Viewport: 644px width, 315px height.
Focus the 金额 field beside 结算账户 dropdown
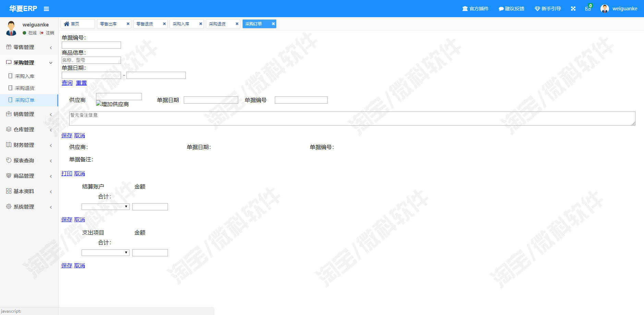tap(150, 207)
